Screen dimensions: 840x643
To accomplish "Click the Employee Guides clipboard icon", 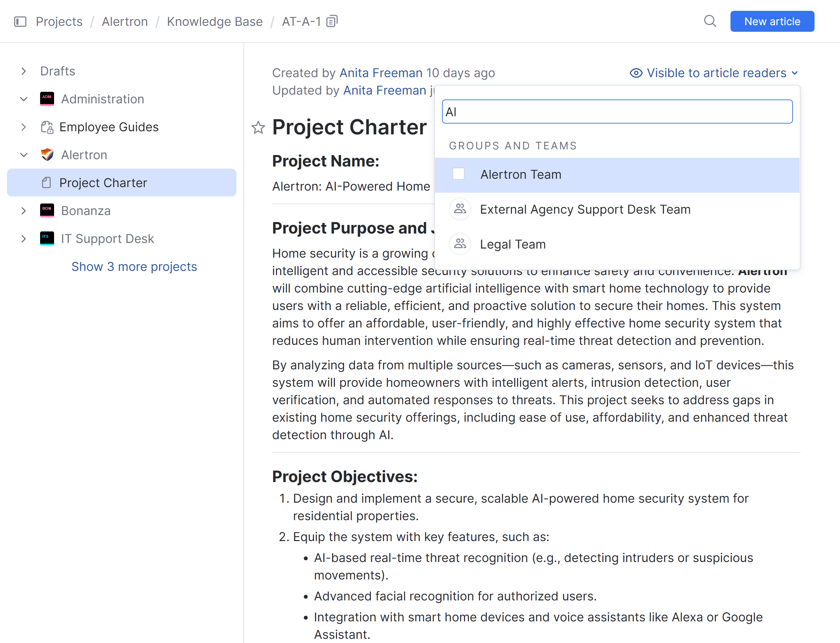I will [47, 127].
